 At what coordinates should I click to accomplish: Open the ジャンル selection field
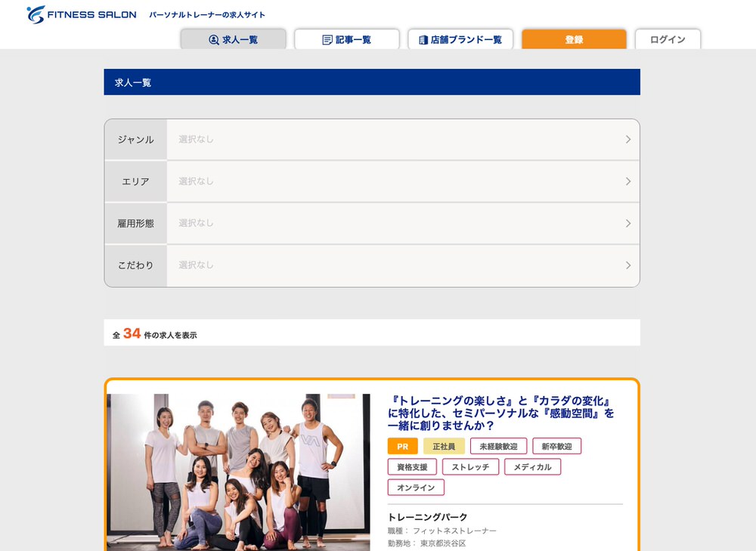393,140
